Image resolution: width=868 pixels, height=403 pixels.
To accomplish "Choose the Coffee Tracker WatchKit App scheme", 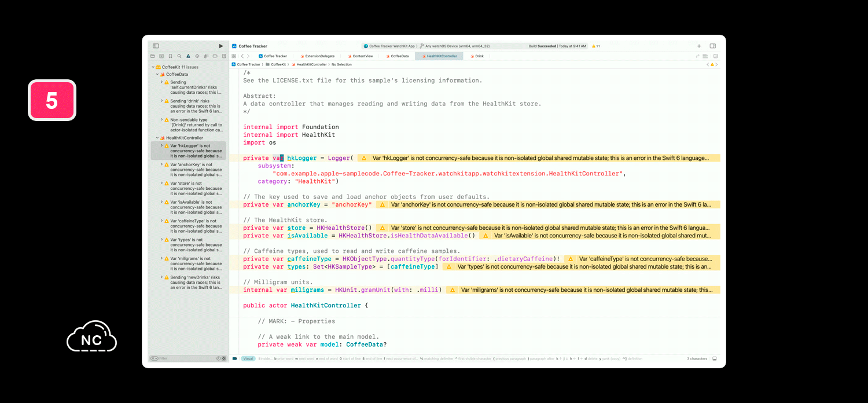I will pos(389,46).
